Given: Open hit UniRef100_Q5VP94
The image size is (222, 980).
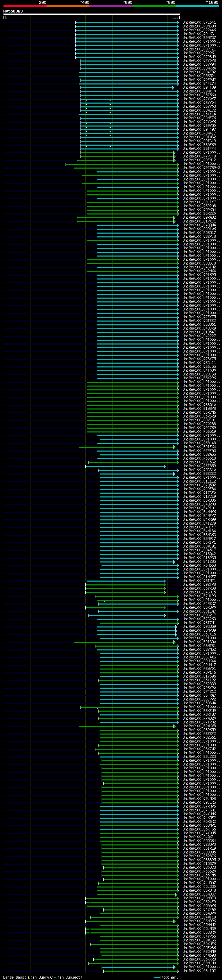Looking at the screenshot, I should [199, 64].
